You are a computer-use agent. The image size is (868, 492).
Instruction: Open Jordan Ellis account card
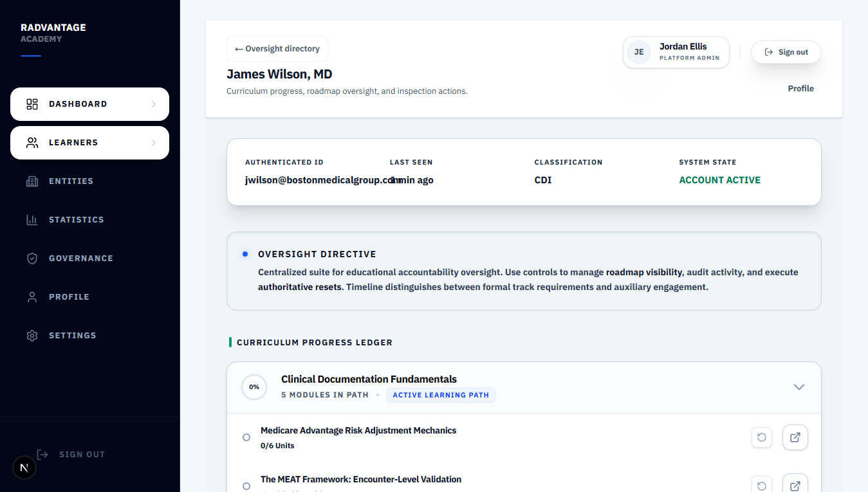click(x=676, y=52)
